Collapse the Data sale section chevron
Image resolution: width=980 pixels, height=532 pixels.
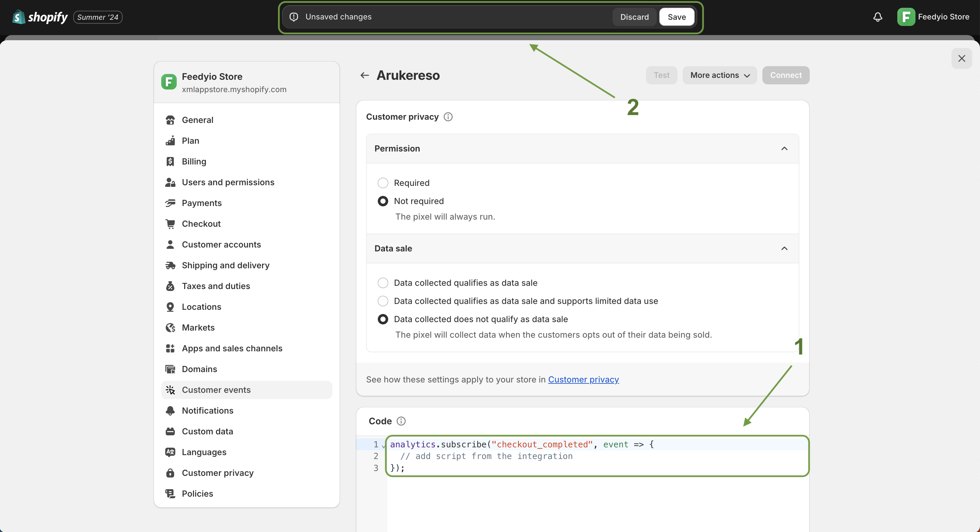click(784, 248)
